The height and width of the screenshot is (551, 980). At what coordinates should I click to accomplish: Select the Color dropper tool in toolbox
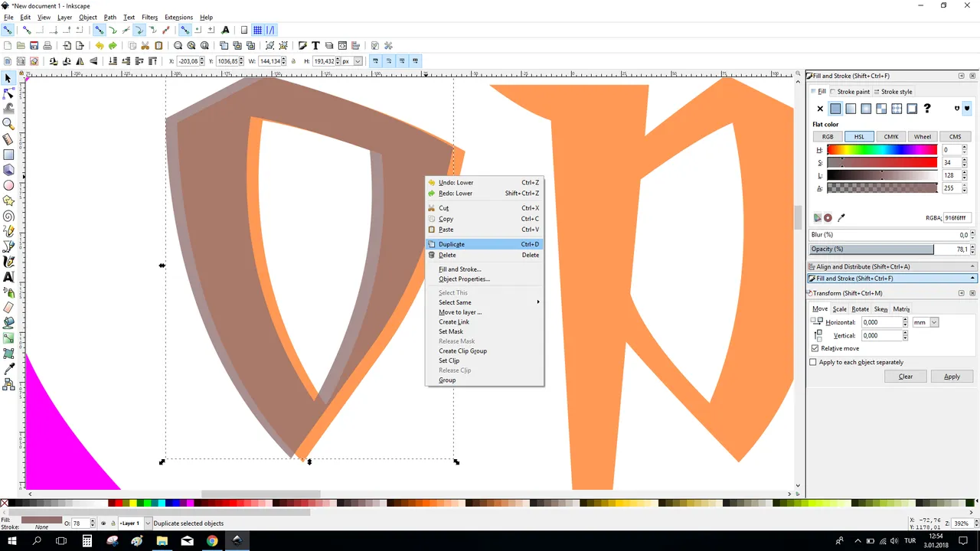[x=8, y=369]
